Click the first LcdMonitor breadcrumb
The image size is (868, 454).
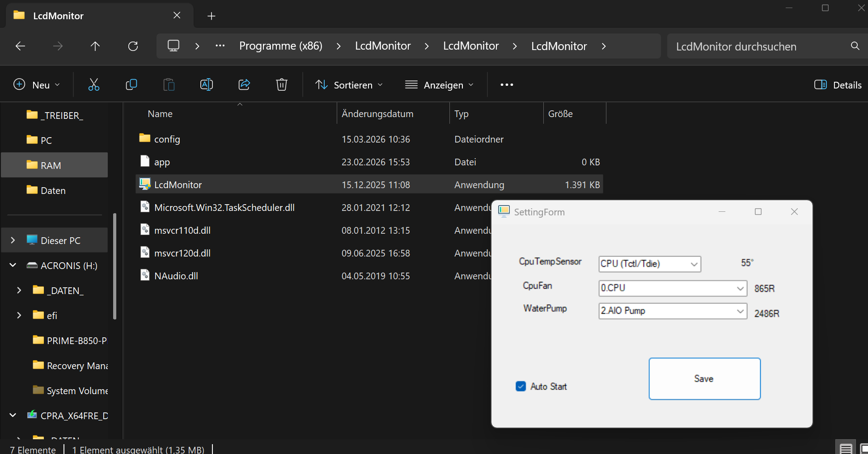(x=383, y=46)
